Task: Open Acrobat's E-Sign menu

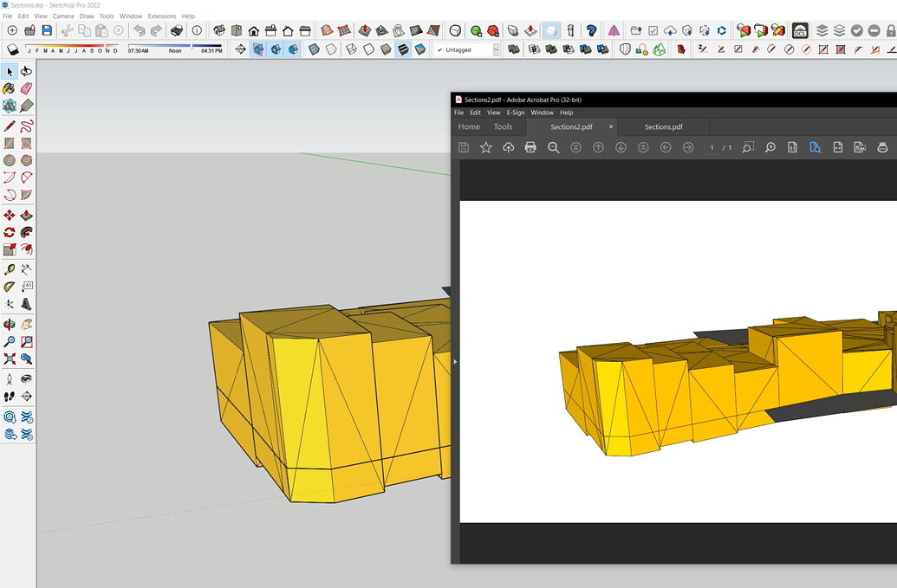Action: (515, 113)
